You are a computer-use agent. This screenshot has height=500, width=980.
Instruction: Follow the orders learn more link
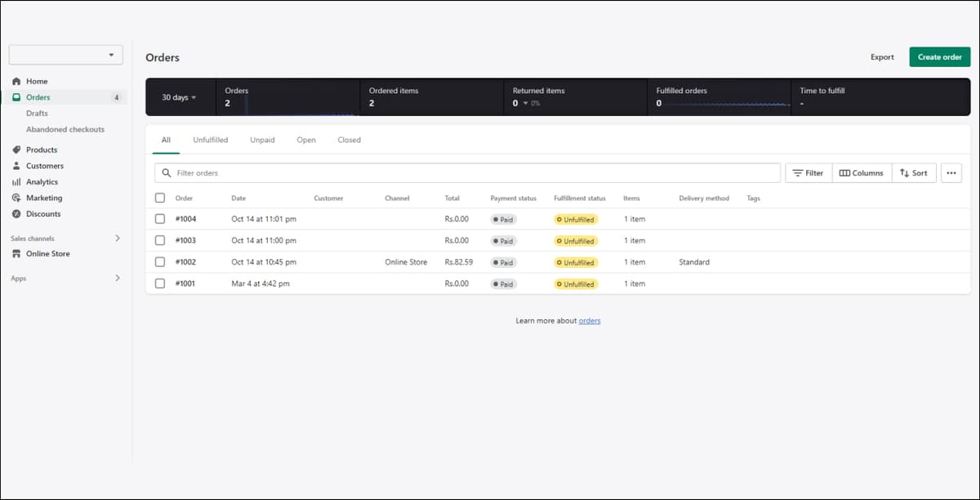coord(590,321)
